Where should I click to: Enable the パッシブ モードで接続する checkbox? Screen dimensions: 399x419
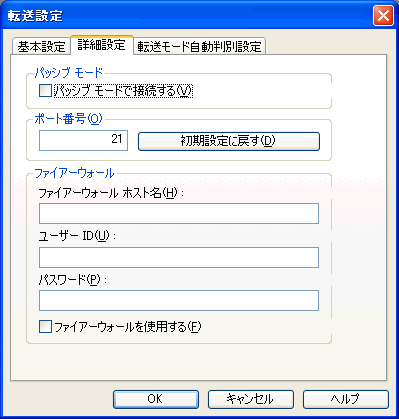45,91
